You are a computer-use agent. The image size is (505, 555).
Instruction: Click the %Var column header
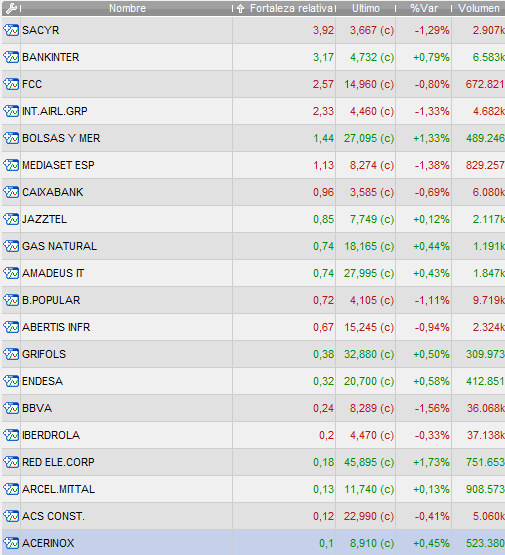(424, 8)
